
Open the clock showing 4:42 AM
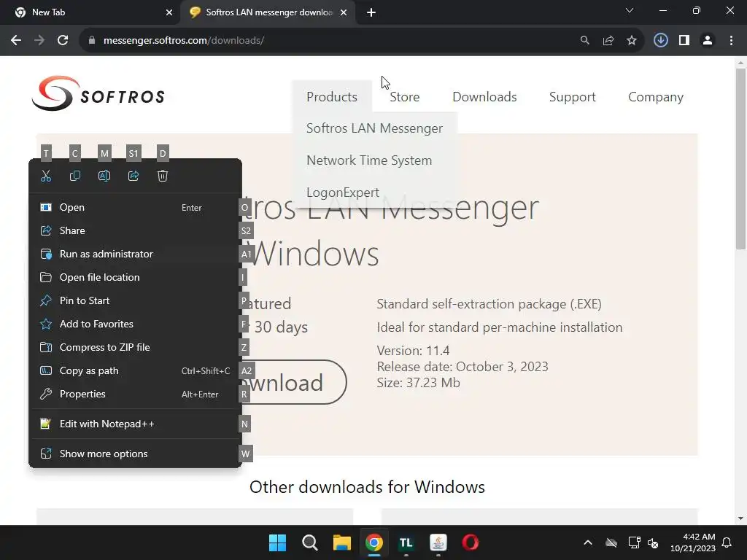coord(693,542)
